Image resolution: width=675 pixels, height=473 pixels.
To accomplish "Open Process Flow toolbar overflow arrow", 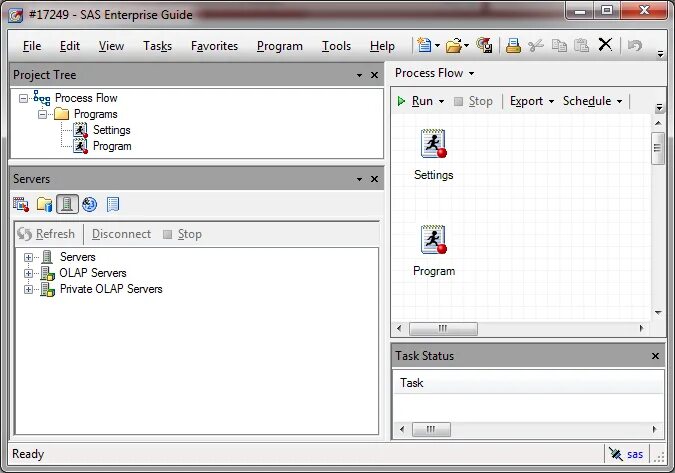I will point(659,108).
